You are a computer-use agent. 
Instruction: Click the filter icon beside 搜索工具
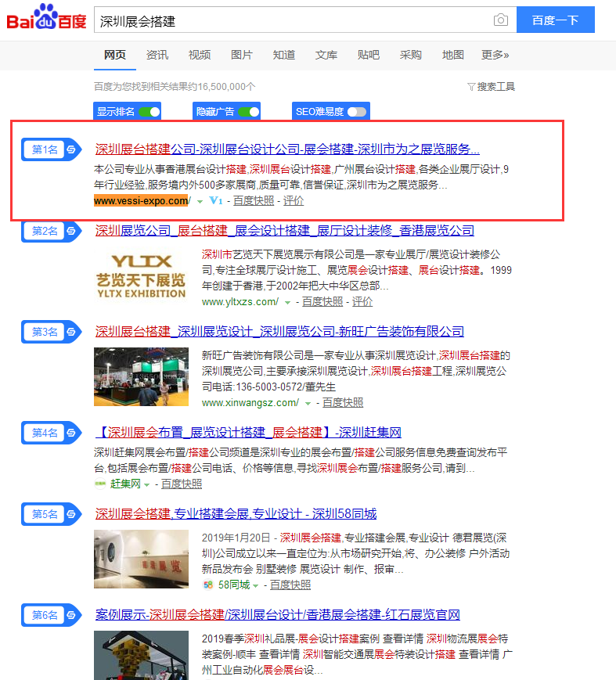[471, 87]
